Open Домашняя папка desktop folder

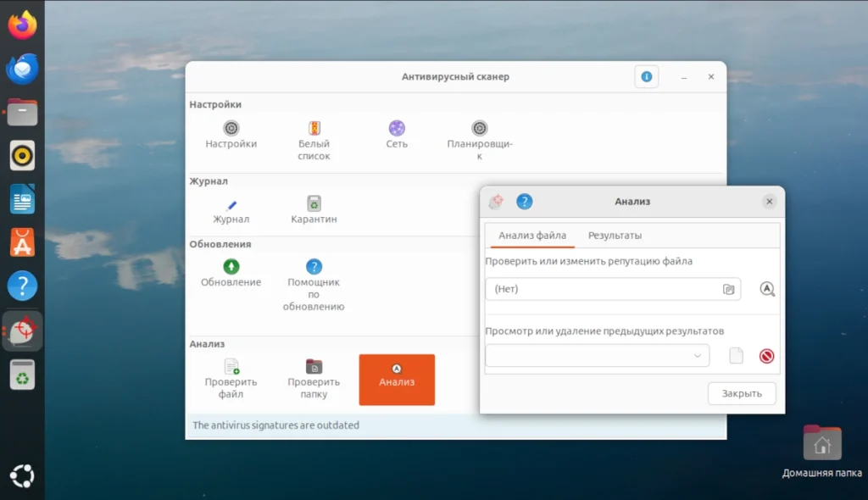[x=822, y=452]
